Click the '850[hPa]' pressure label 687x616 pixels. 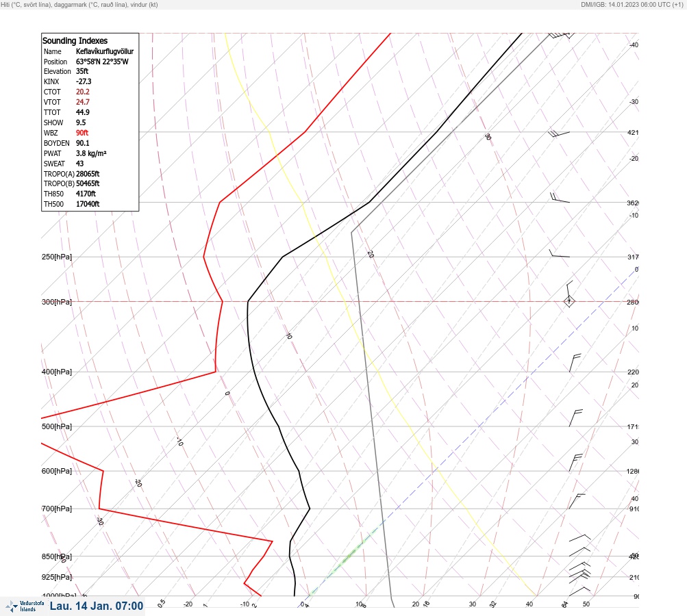(57, 556)
